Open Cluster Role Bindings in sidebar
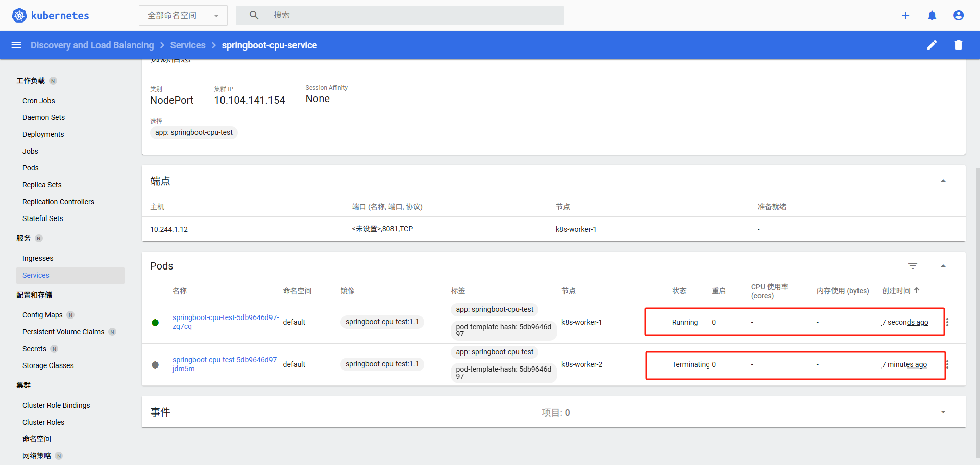The width and height of the screenshot is (980, 465). click(56, 405)
